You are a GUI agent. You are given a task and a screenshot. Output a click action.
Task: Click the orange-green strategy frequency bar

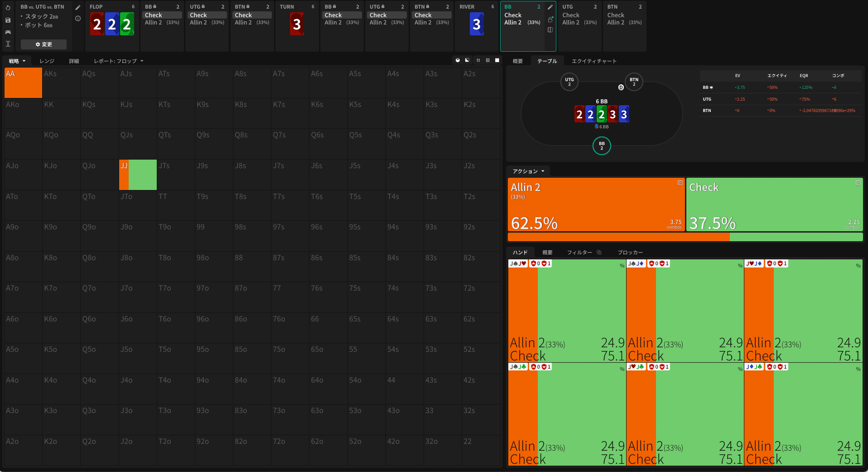[685, 237]
